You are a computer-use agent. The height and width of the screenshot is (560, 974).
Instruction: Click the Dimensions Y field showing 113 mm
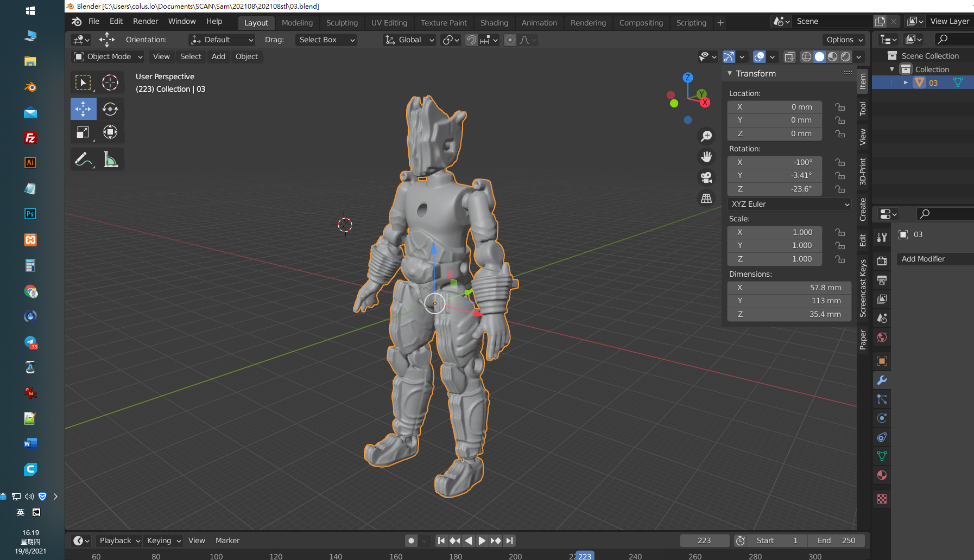coord(789,301)
